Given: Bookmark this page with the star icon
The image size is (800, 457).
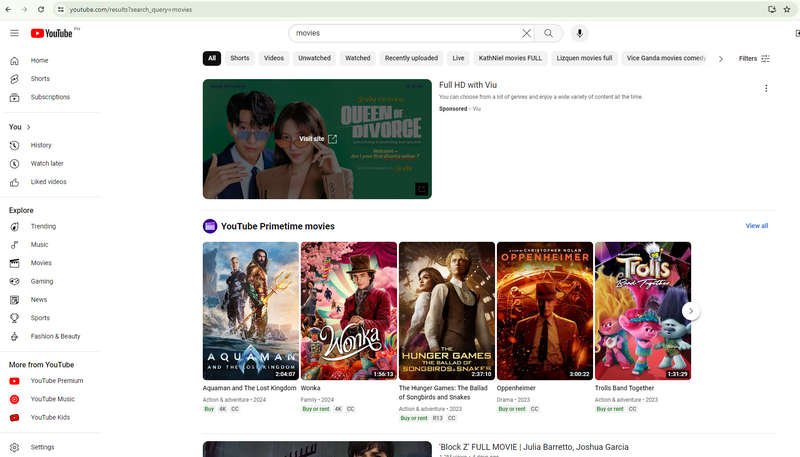Looking at the screenshot, I should point(787,9).
